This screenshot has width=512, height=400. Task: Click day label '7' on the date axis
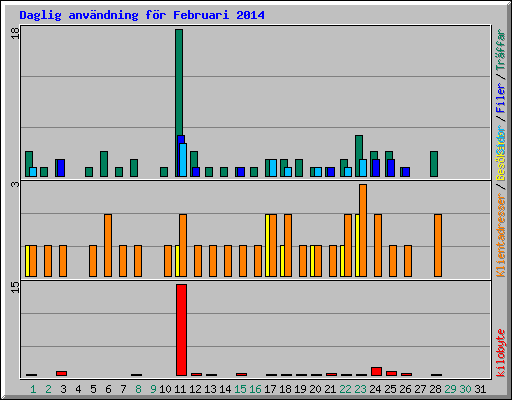(x=123, y=389)
